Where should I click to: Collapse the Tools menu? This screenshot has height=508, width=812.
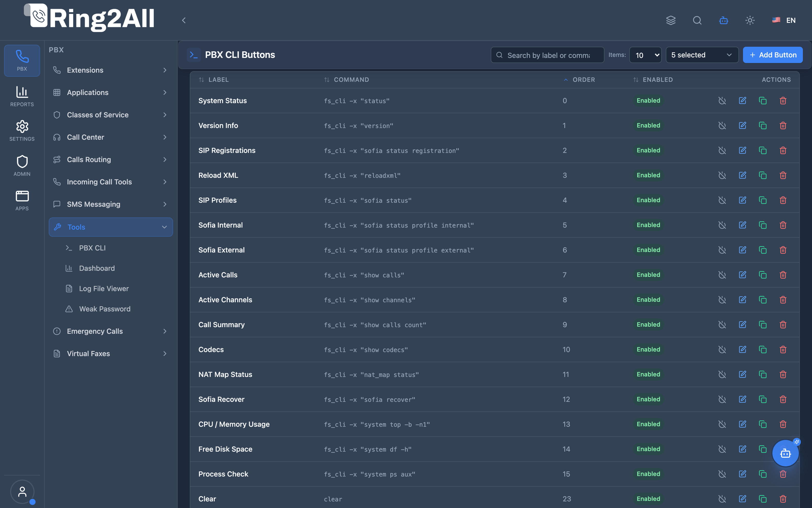click(x=111, y=227)
